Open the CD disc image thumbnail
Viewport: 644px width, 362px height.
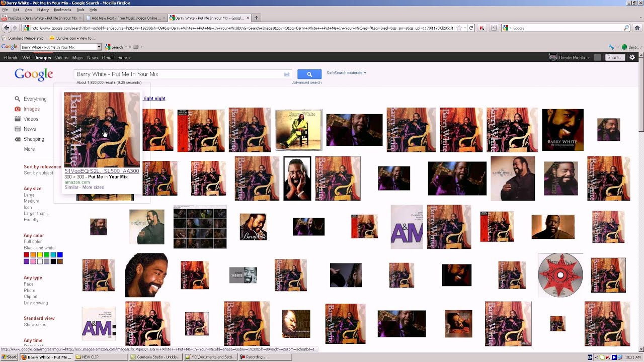point(560,275)
